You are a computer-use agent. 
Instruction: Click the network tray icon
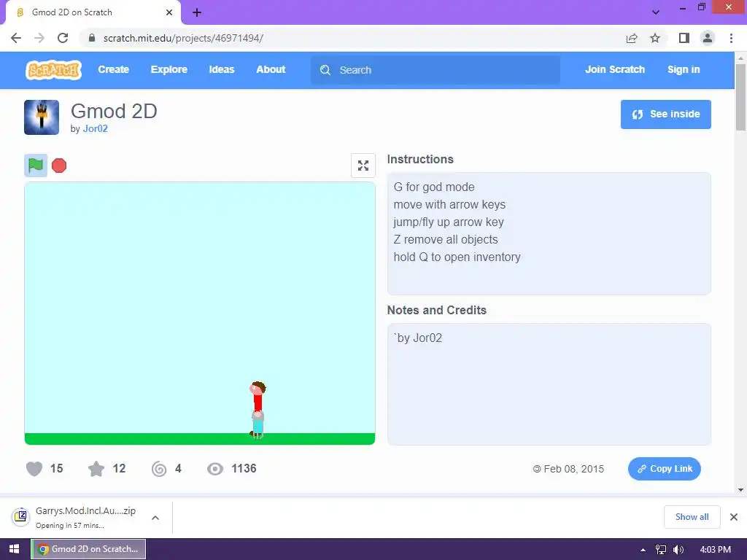point(661,550)
